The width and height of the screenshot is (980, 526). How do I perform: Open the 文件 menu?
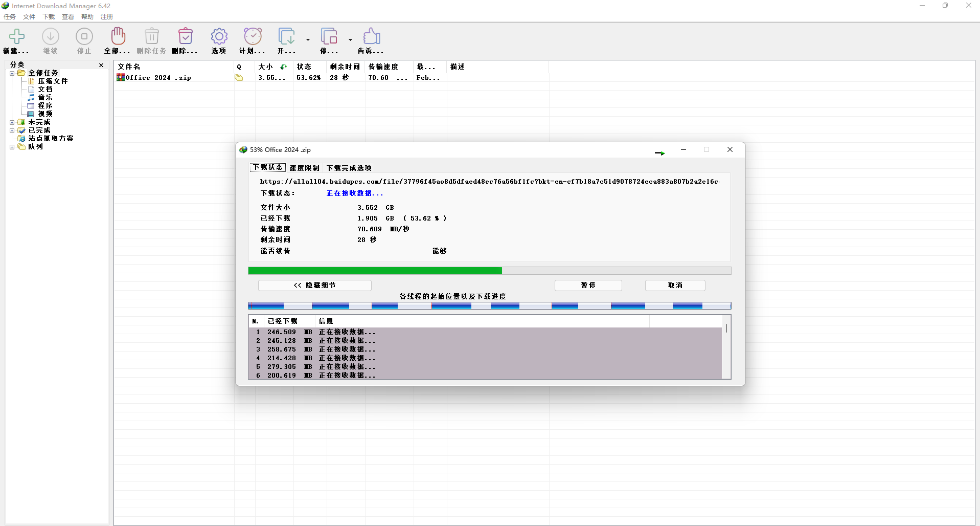pyautogui.click(x=29, y=17)
